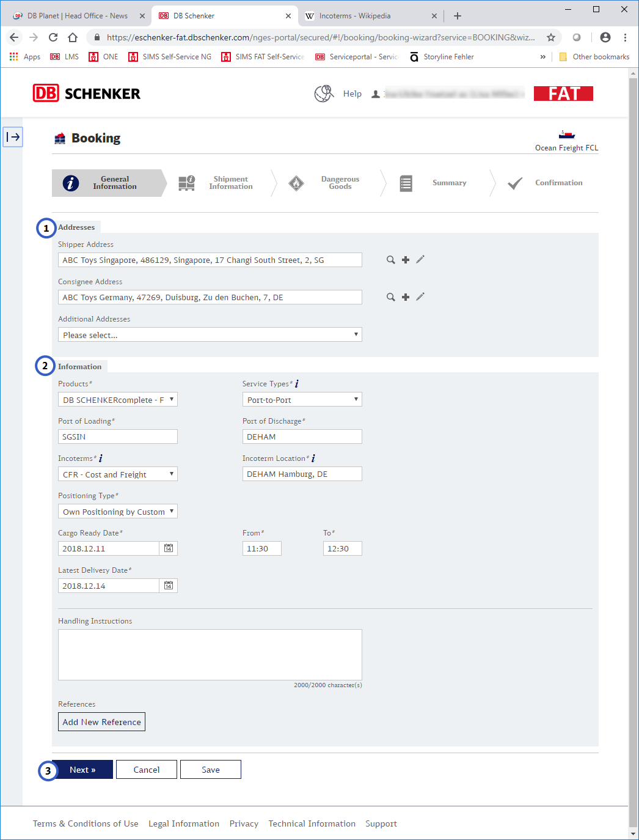Click the Help globe icon
This screenshot has height=840, width=639.
pyautogui.click(x=324, y=94)
